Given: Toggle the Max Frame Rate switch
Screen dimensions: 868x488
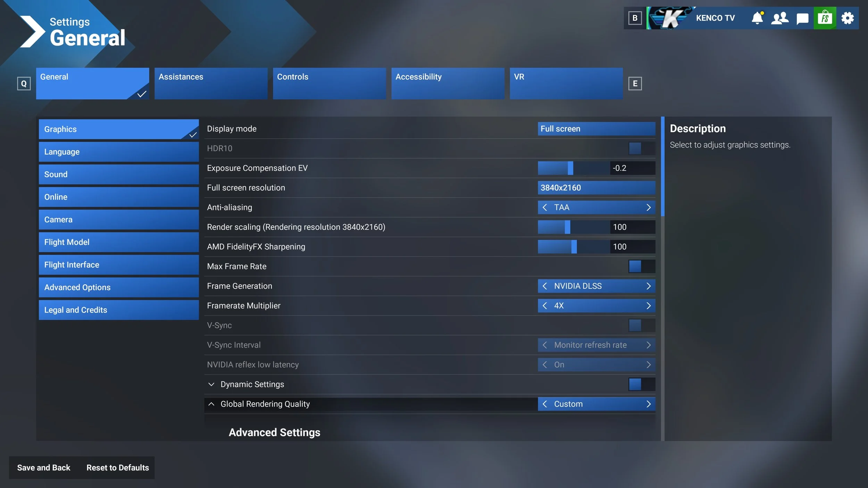Looking at the screenshot, I should pos(641,267).
